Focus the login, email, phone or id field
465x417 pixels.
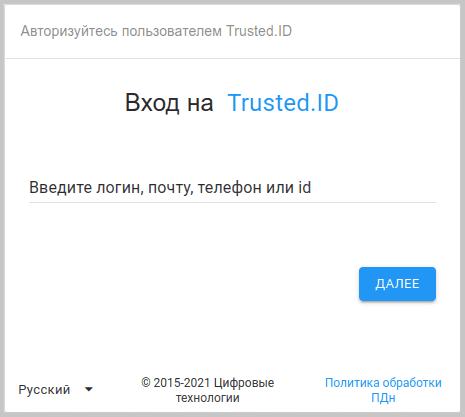[232, 188]
